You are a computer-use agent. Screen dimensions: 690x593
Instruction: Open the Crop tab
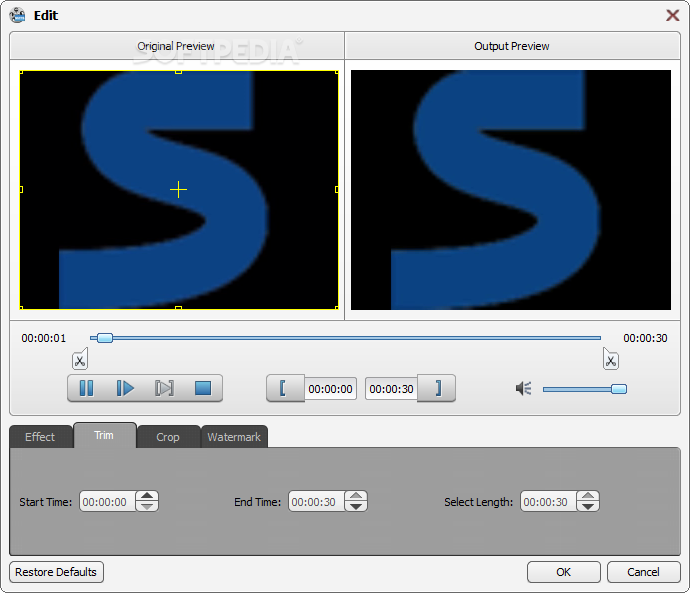pos(168,437)
